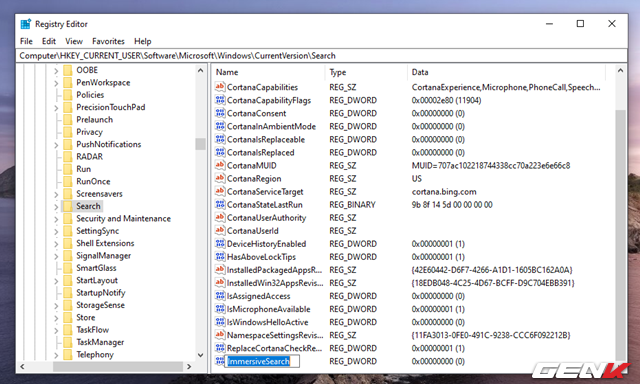
Task: Click the tree pane vertical scrollbar thumb
Action: 200,144
